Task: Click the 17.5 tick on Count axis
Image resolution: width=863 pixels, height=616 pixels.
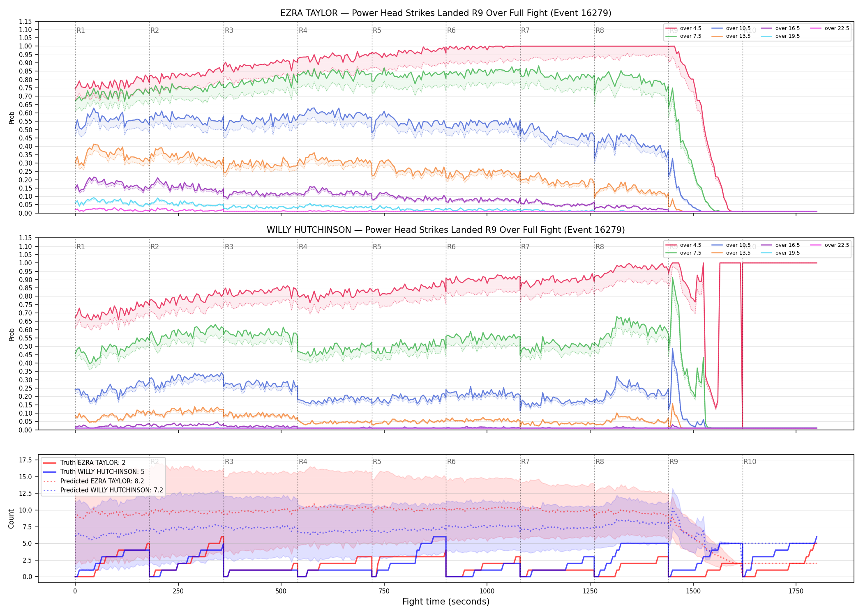Action: 25,460
